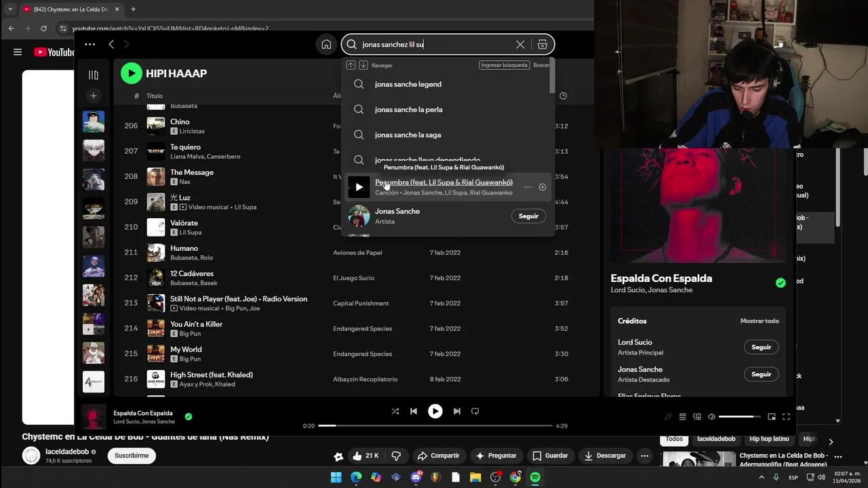The image size is (868, 488).
Task: Reload page in Chrome browser
Action: pyautogui.click(x=44, y=28)
